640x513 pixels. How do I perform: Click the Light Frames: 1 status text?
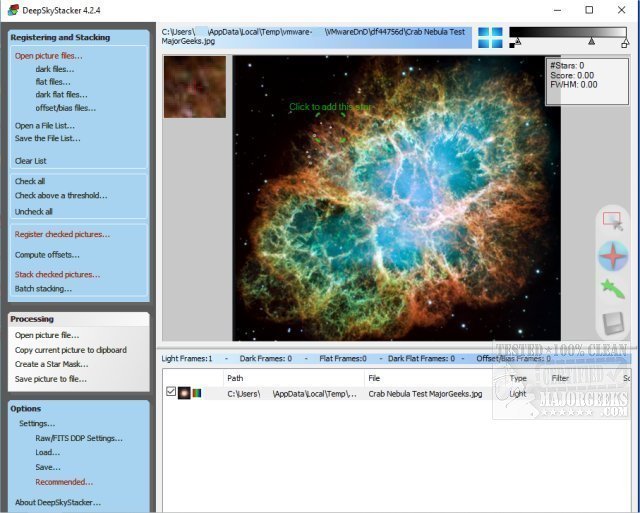pos(187,359)
